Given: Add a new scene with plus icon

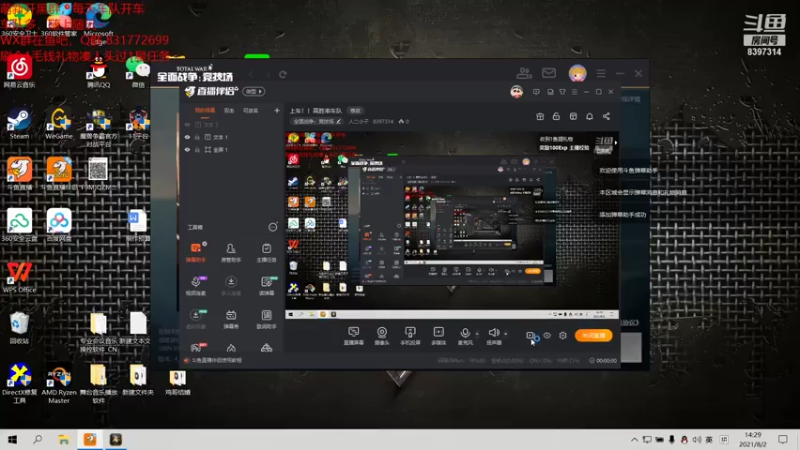Looking at the screenshot, I should point(277,110).
